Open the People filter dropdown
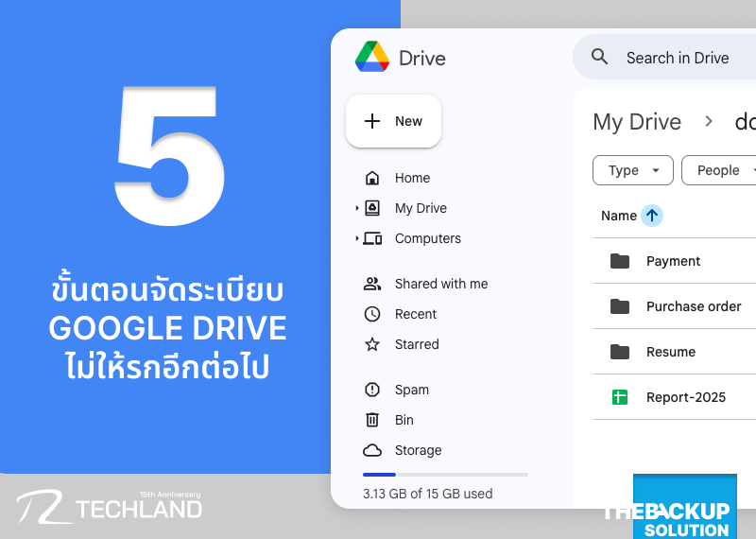The width and height of the screenshot is (756, 539). (x=719, y=170)
